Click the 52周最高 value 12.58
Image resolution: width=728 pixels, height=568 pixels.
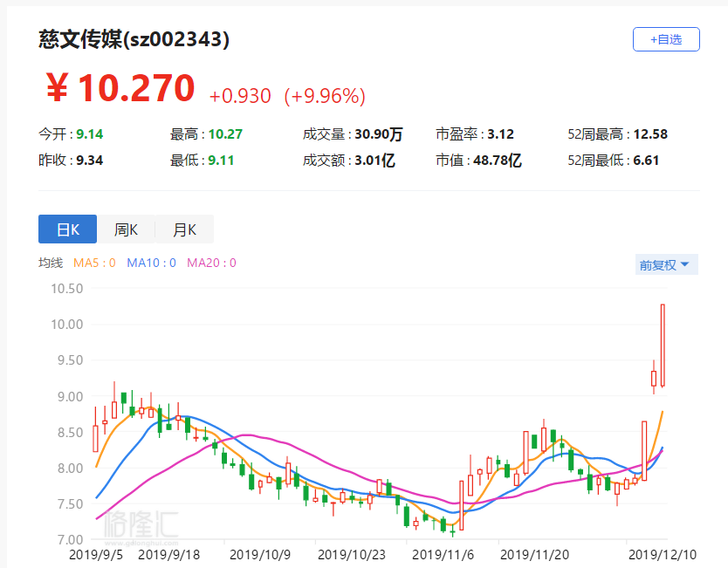tap(650, 134)
